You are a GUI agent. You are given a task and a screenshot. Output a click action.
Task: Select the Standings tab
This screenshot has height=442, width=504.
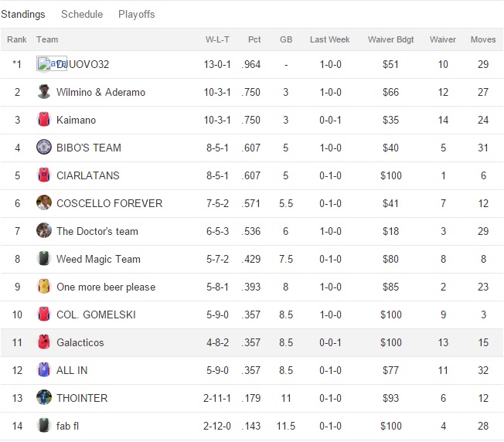pyautogui.click(x=23, y=14)
